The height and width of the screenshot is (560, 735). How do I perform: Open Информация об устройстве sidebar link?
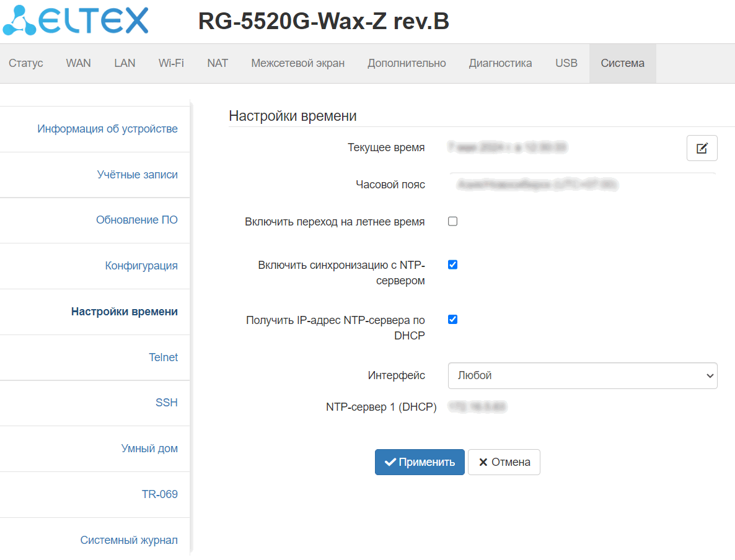click(x=107, y=129)
